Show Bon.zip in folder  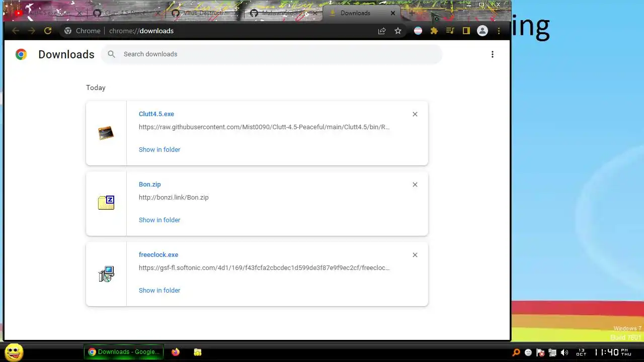coord(159,220)
